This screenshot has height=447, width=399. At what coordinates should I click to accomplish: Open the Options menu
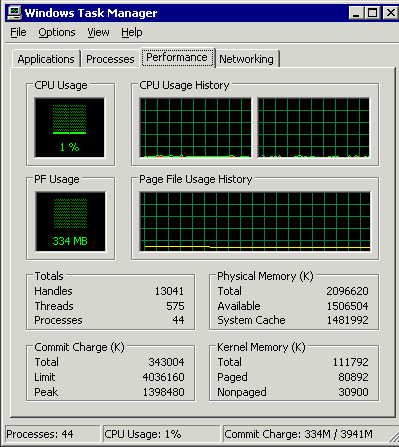[57, 32]
